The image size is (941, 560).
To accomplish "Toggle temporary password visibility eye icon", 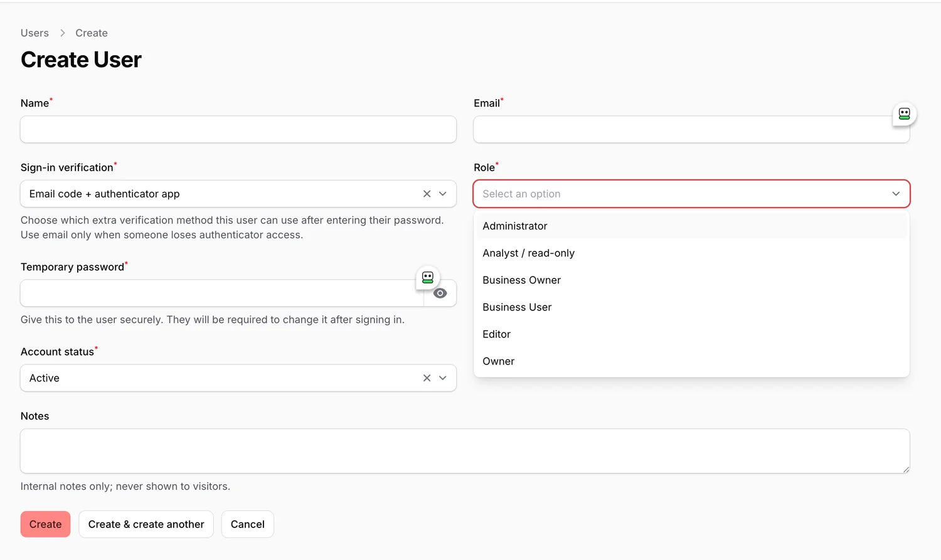I will point(440,293).
